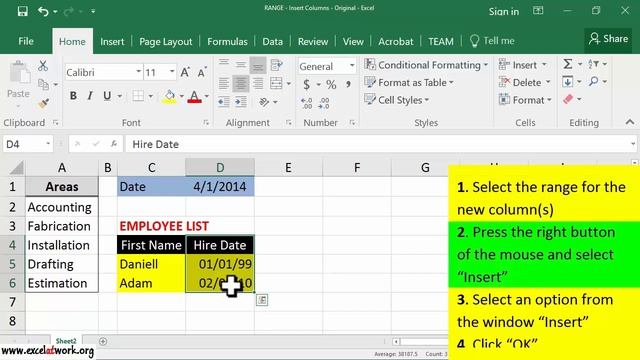
Task: Click the Wrap Text icon
Action: coord(276,65)
